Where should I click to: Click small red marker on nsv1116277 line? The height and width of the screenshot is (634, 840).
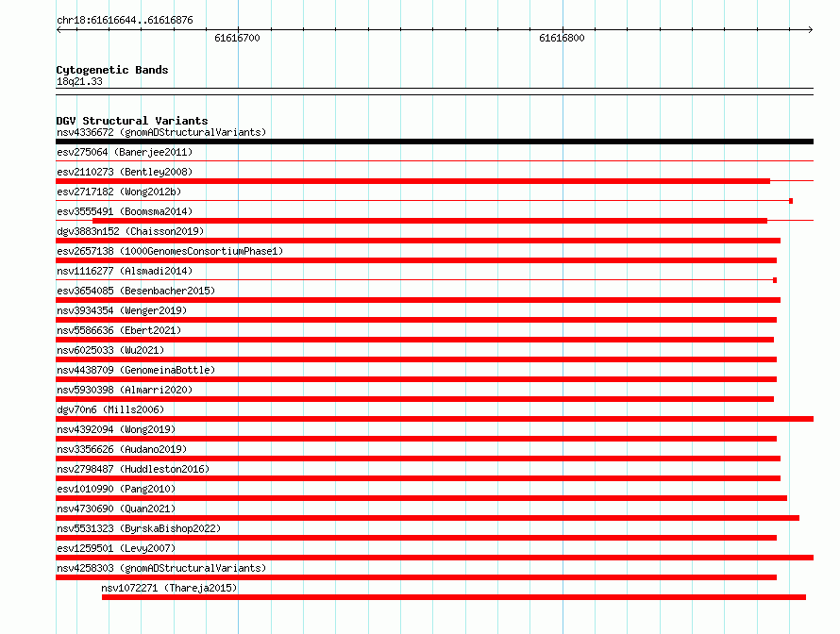click(775, 280)
